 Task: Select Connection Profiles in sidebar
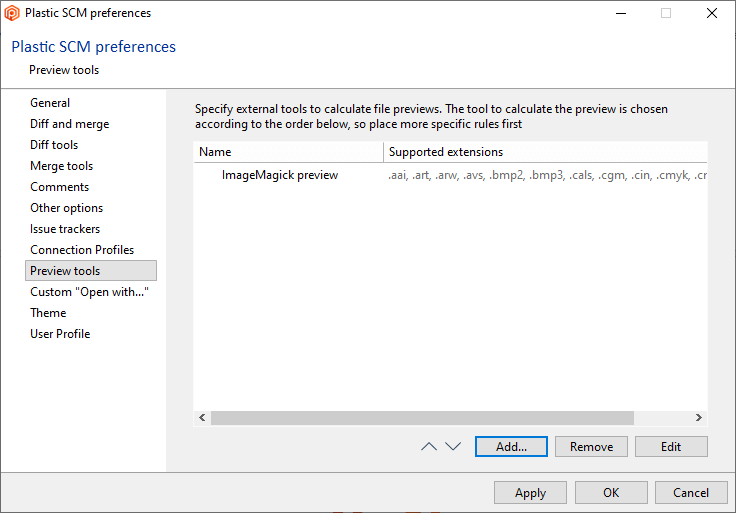pos(82,250)
